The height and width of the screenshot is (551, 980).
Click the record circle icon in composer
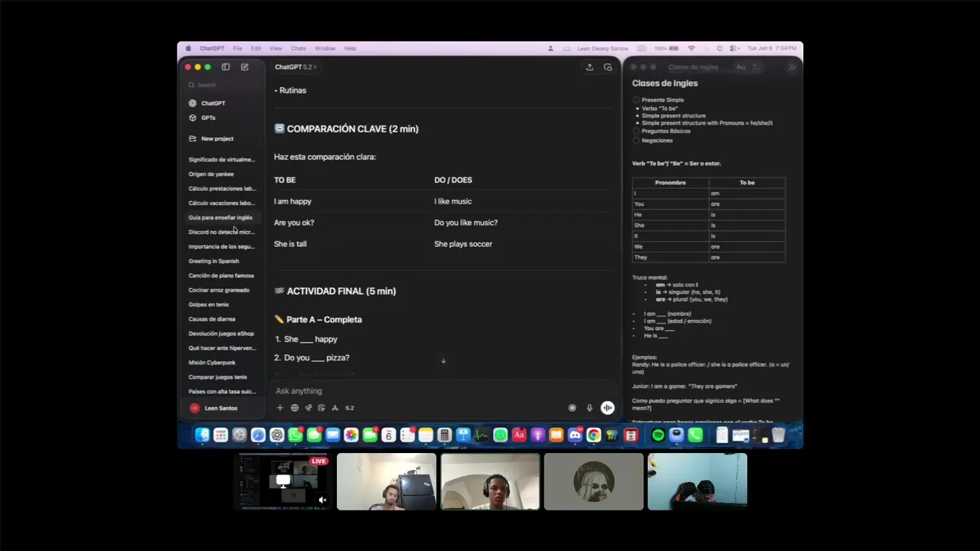click(x=572, y=408)
